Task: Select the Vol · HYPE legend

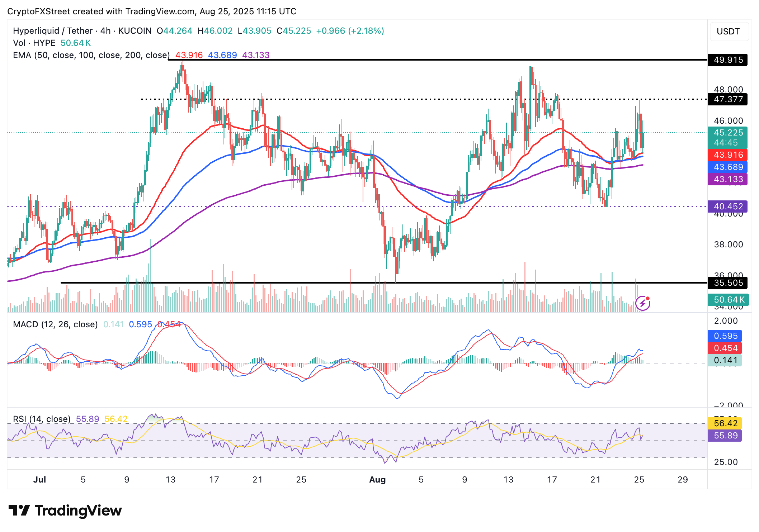Action: point(34,43)
